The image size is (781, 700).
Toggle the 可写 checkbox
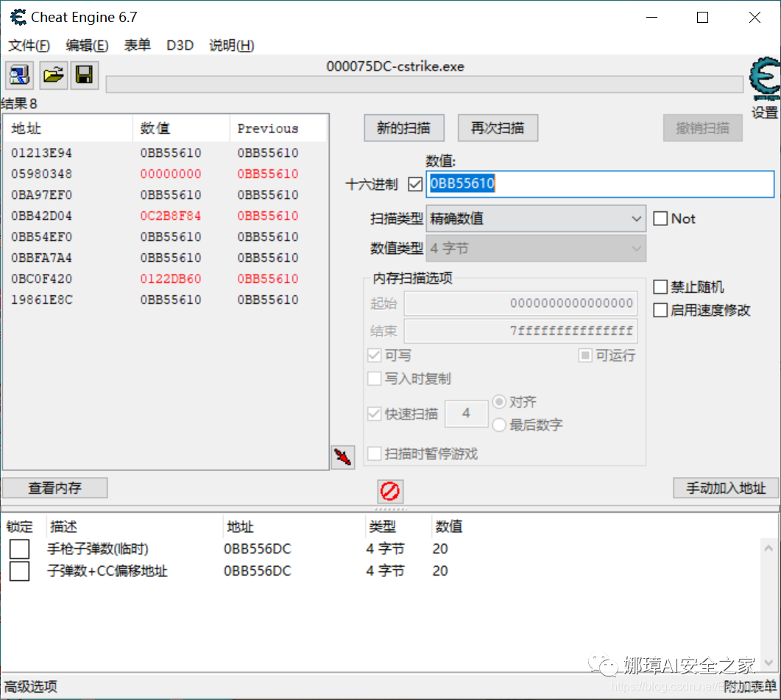tap(374, 356)
